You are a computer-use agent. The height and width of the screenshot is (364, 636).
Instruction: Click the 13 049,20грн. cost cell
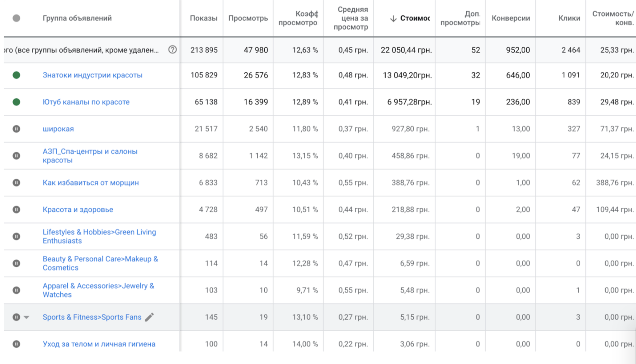click(x=407, y=75)
